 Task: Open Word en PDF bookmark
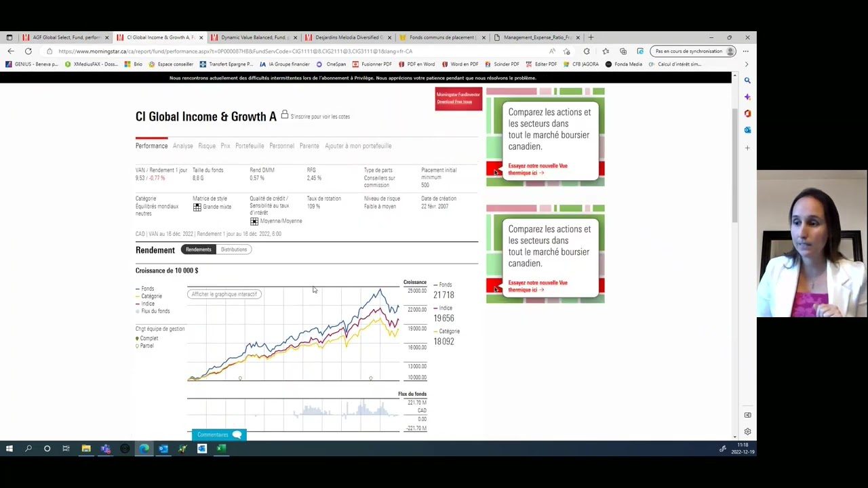[460, 64]
